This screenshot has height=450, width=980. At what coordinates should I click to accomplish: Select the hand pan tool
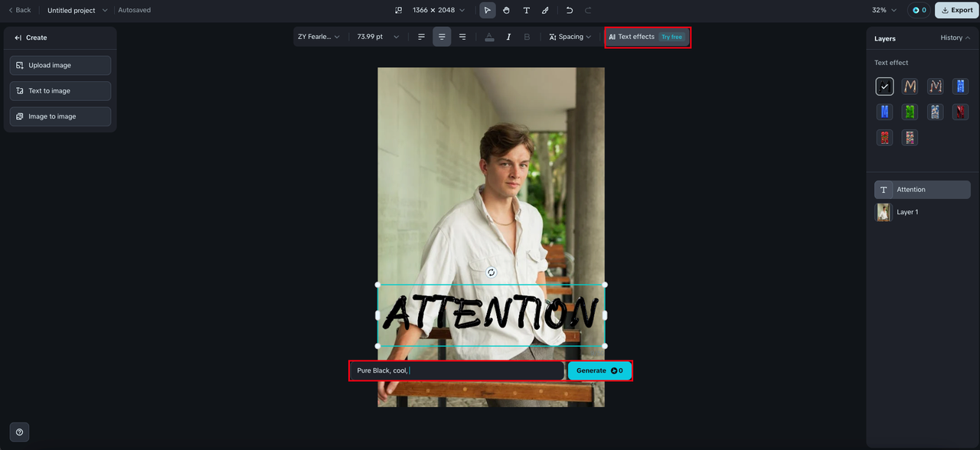click(x=506, y=10)
